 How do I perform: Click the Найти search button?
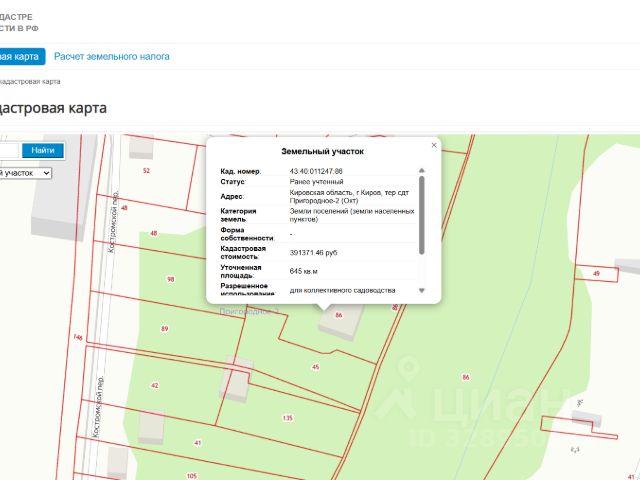tap(43, 150)
